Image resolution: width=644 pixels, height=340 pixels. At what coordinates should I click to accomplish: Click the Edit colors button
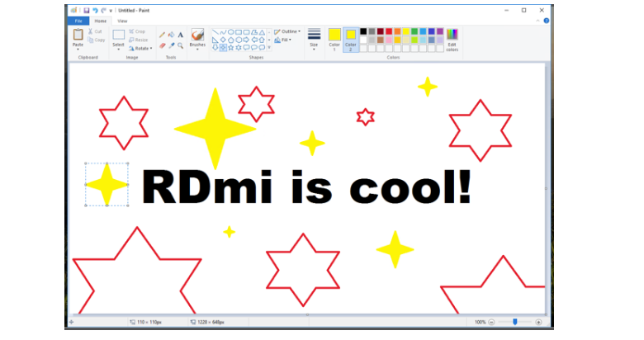coord(452,39)
